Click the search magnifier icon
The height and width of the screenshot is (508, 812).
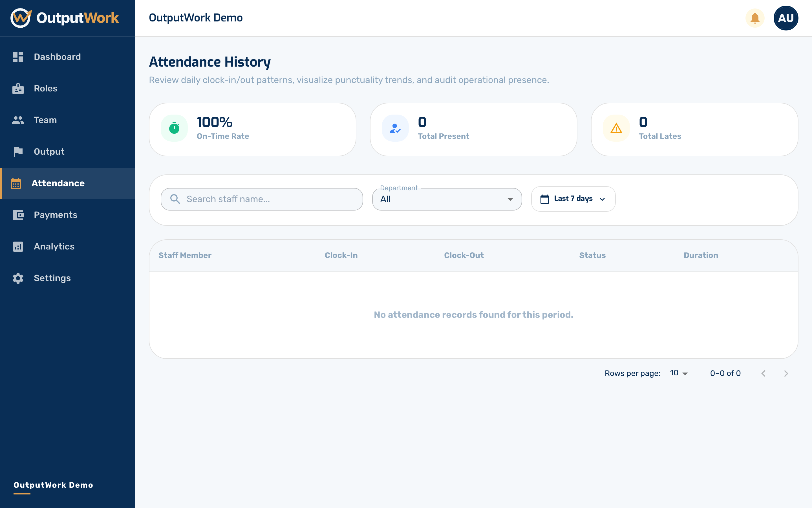pyautogui.click(x=175, y=199)
